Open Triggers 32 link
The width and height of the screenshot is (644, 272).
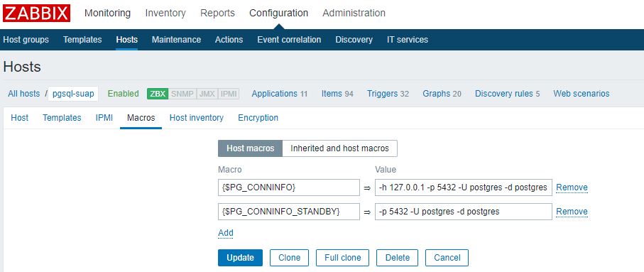(x=388, y=94)
